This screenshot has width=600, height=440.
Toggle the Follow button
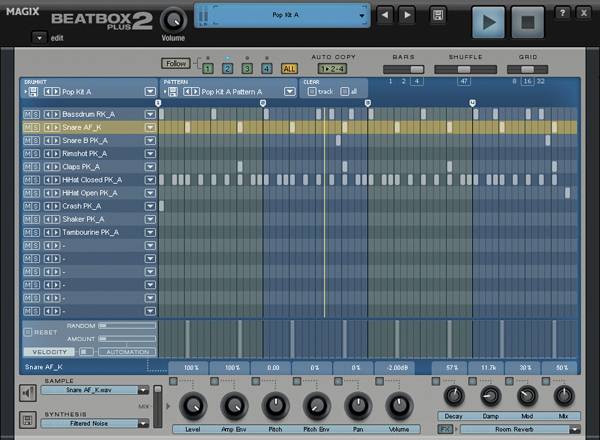[x=176, y=64]
